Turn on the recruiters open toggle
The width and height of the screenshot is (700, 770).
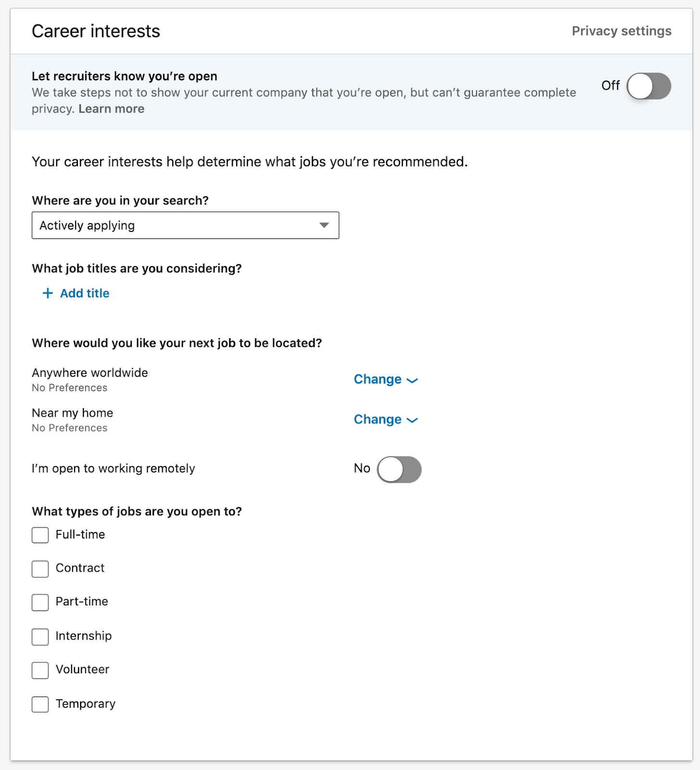pyautogui.click(x=649, y=86)
